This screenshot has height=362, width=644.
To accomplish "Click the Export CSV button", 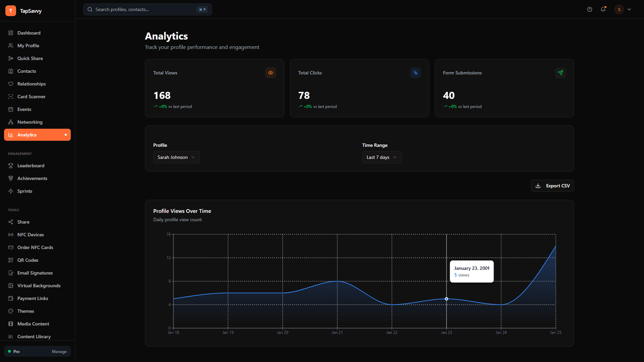I will pyautogui.click(x=552, y=185).
